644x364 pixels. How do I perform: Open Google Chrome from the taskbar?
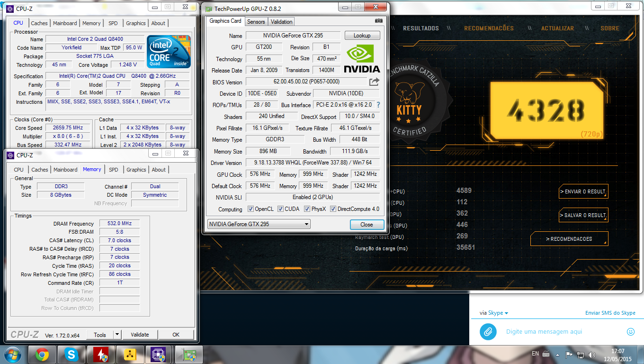tap(42, 354)
